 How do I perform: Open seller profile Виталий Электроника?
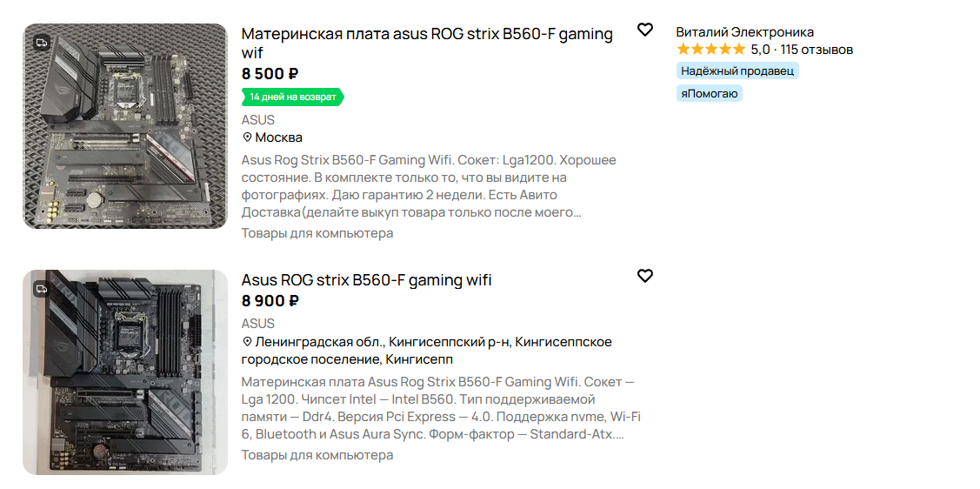(744, 32)
